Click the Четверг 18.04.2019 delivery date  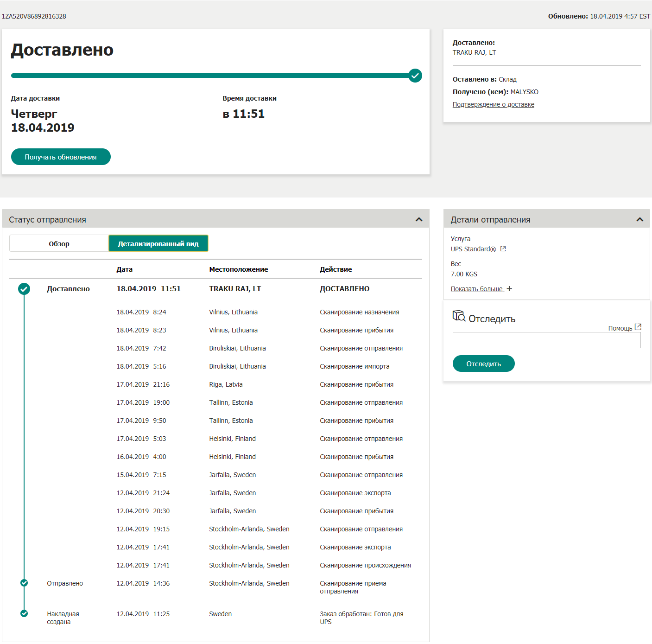43,121
